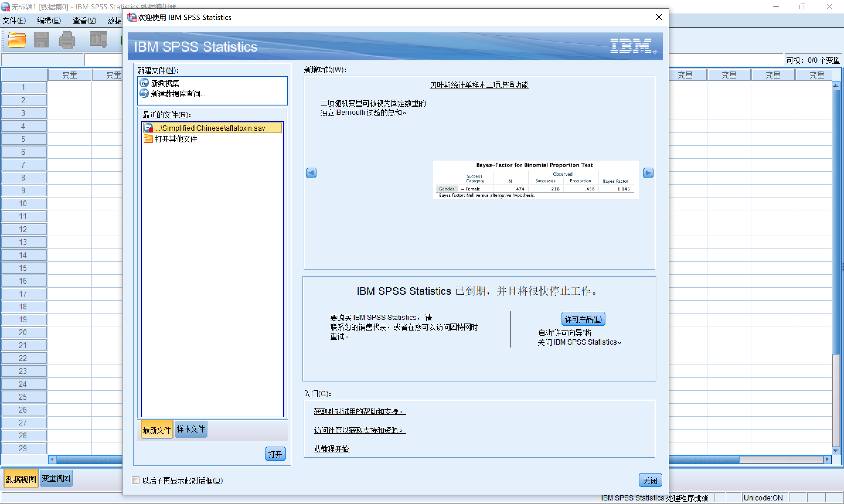This screenshot has width=844, height=504.
Task: Select recent file ...\Simplified Chinese\aflatoxin.sav
Action: tap(213, 128)
